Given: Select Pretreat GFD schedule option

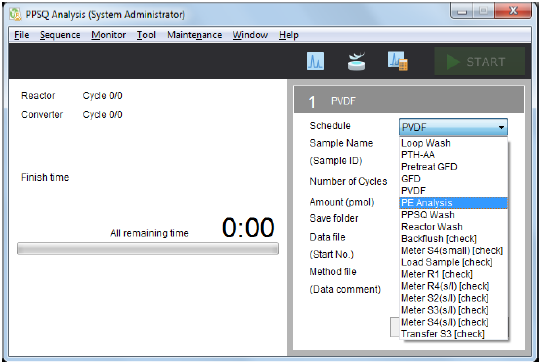Looking at the screenshot, I should coord(453,167).
